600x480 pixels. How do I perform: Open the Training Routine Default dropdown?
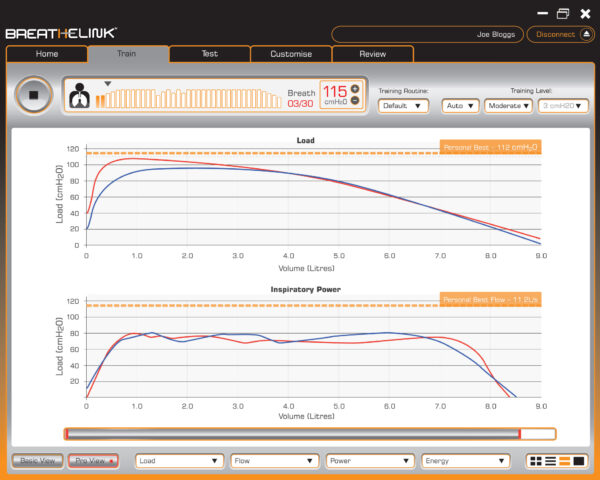[x=403, y=105]
